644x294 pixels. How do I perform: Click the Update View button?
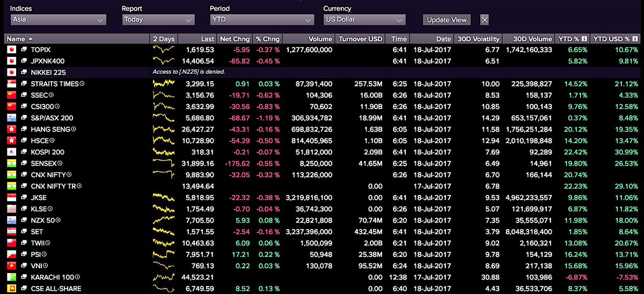point(447,20)
